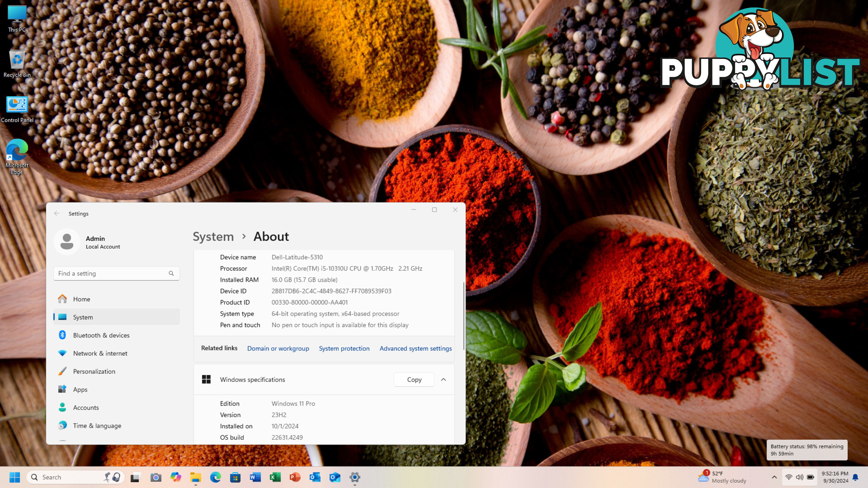Open the notification bell
Image resolution: width=868 pixels, height=488 pixels.
856,477
